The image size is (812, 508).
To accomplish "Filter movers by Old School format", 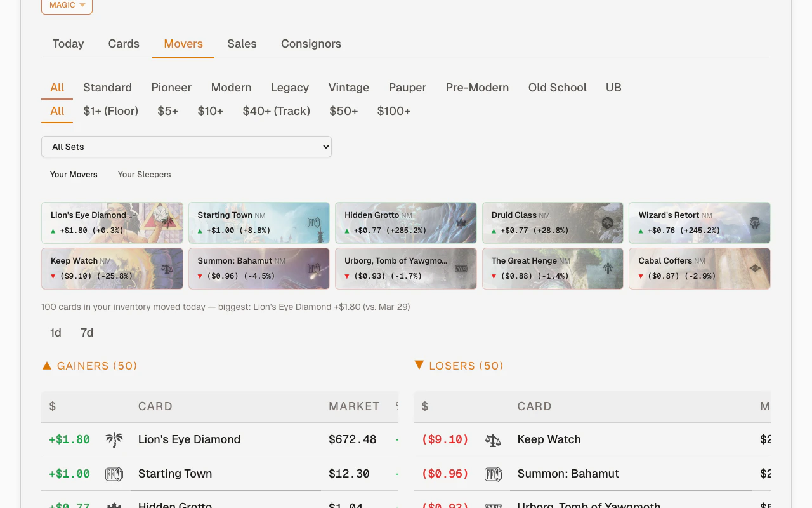I will [x=558, y=88].
